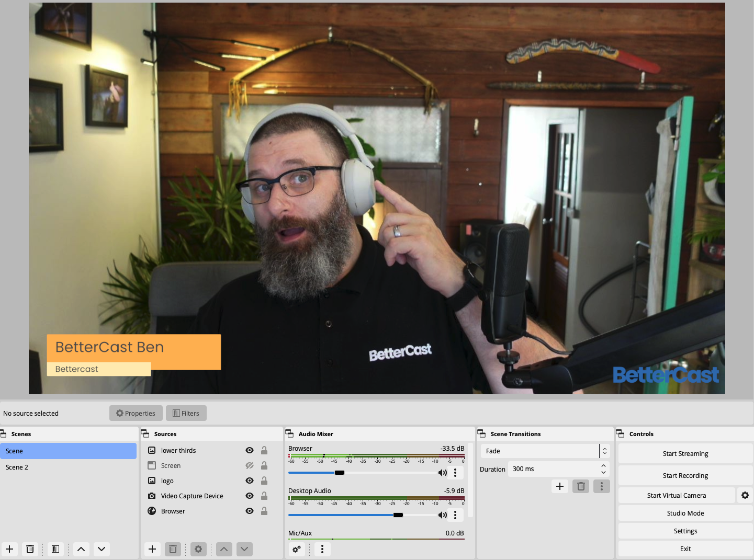
Task: Open Audio Mixer menu three dots
Action: click(x=322, y=549)
